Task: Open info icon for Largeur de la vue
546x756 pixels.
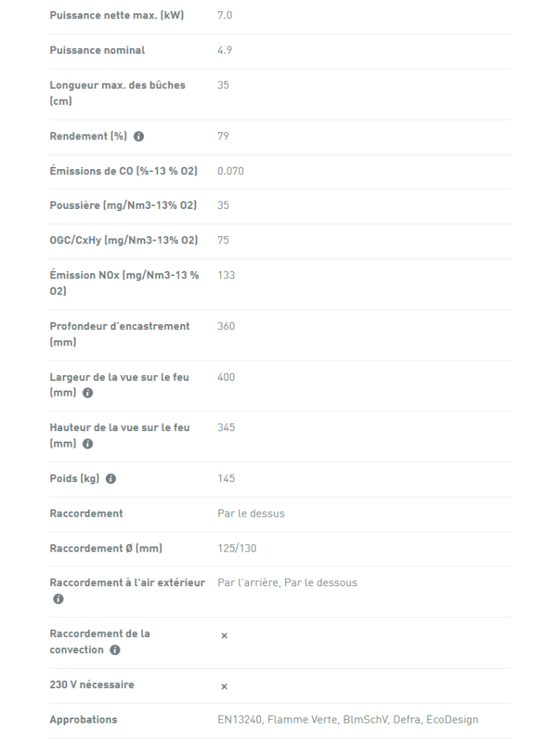Action: [87, 393]
